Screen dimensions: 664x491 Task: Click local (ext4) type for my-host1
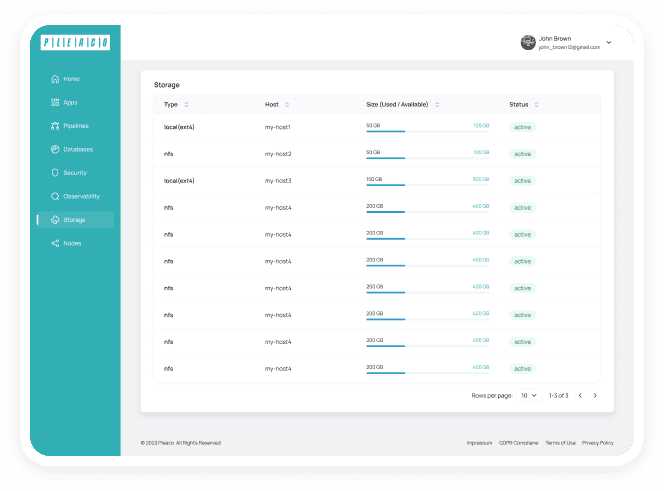[x=179, y=127]
